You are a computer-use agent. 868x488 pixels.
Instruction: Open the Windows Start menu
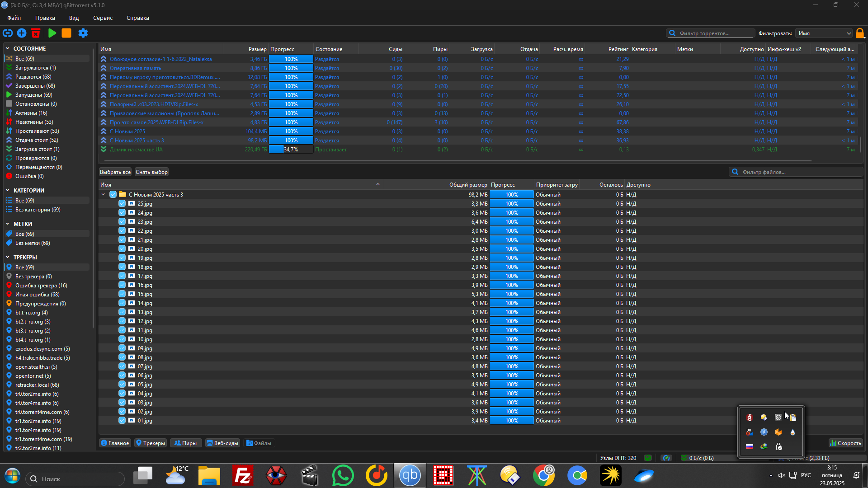pos(12,476)
